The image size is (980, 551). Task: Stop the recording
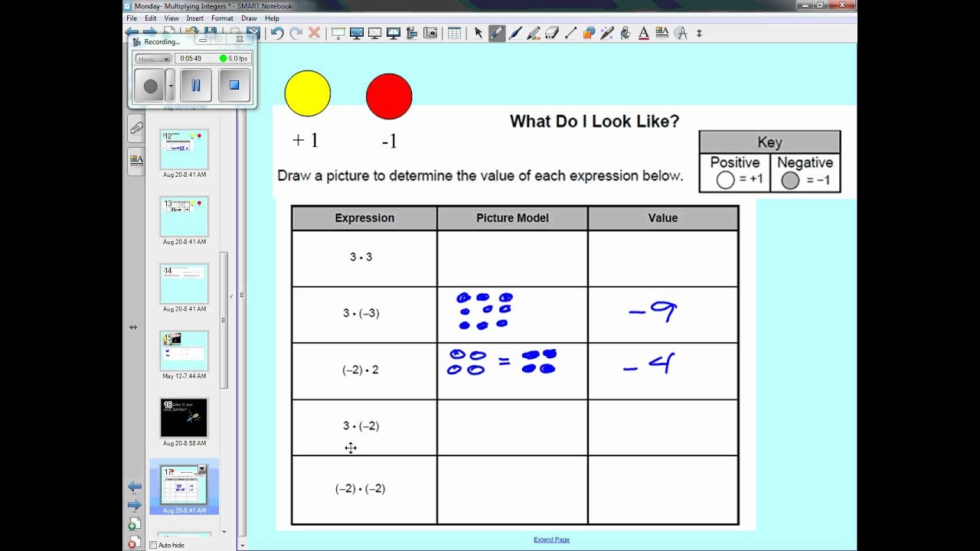tap(234, 86)
